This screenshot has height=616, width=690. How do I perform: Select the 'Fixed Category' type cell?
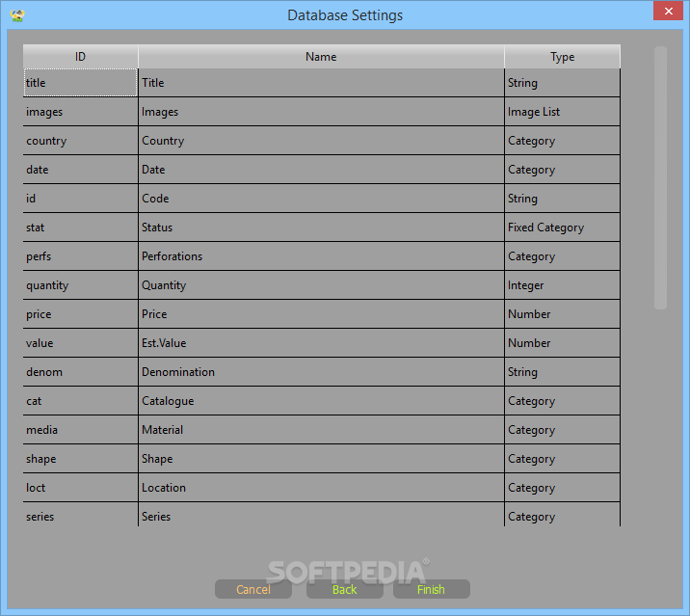(563, 228)
